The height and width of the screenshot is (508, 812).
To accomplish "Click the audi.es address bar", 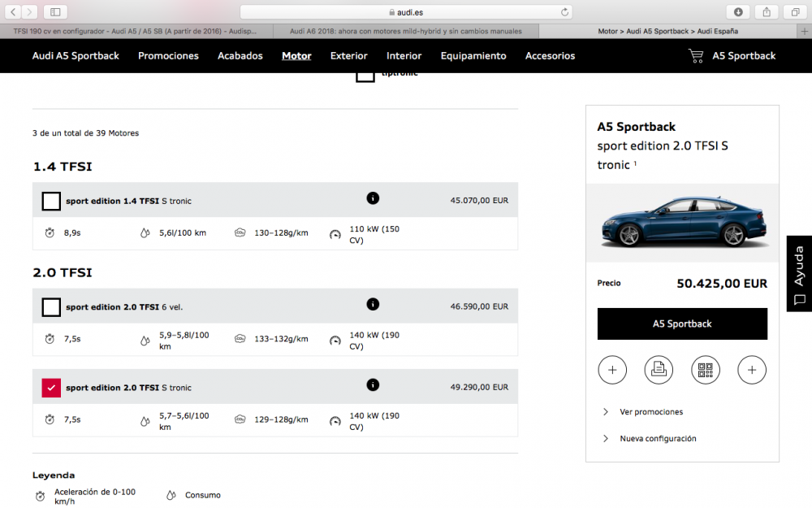I will point(406,12).
